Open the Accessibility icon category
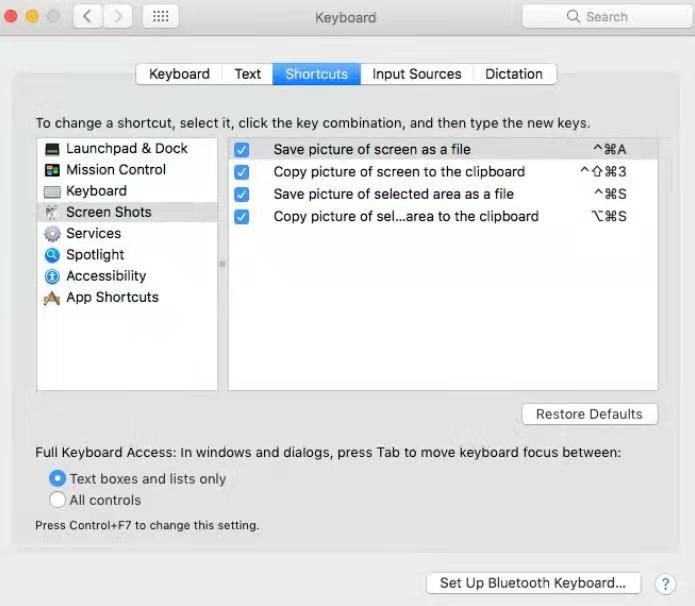The width and height of the screenshot is (695, 606). [52, 276]
